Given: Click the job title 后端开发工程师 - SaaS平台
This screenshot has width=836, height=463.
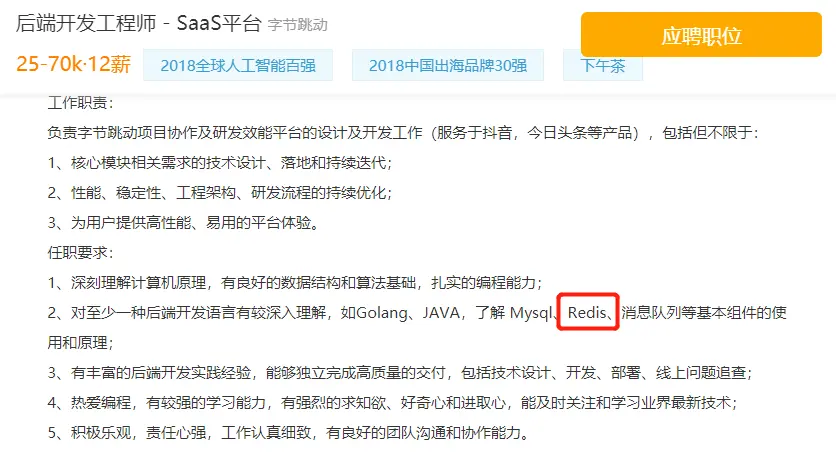Looking at the screenshot, I should tap(139, 23).
